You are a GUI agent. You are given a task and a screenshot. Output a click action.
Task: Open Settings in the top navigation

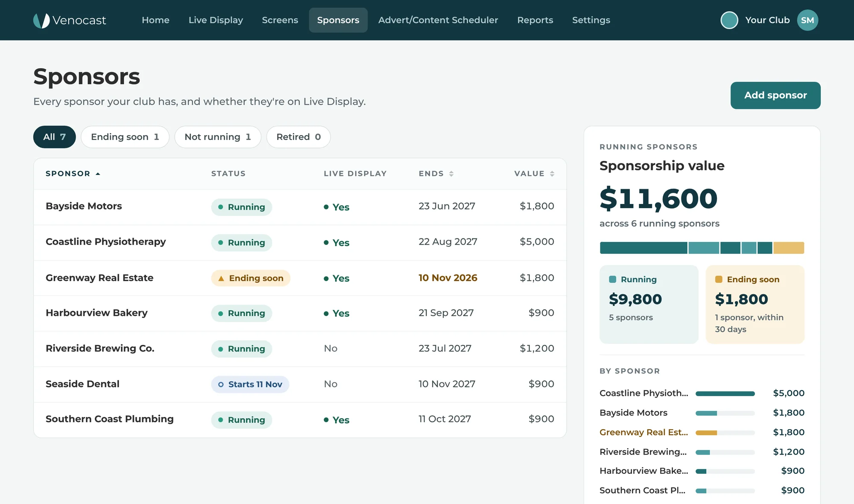pos(591,20)
